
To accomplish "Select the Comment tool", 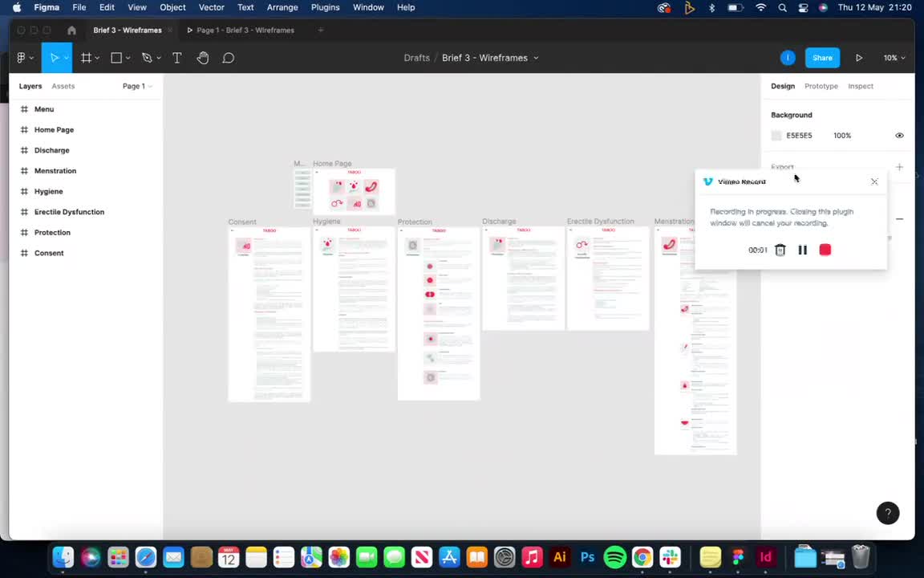I will click(229, 58).
